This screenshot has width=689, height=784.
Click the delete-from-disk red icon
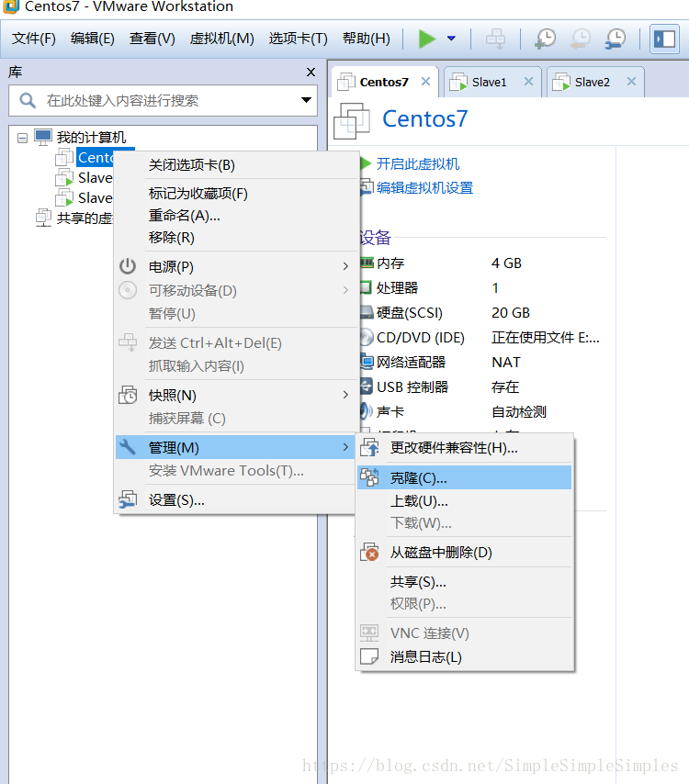pos(370,552)
